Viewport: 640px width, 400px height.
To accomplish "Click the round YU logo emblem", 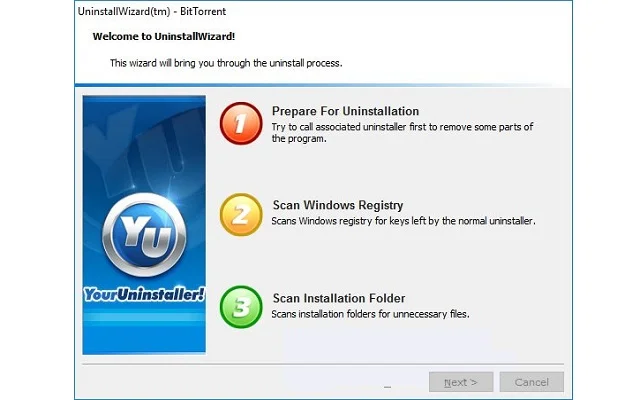I will pos(144,236).
